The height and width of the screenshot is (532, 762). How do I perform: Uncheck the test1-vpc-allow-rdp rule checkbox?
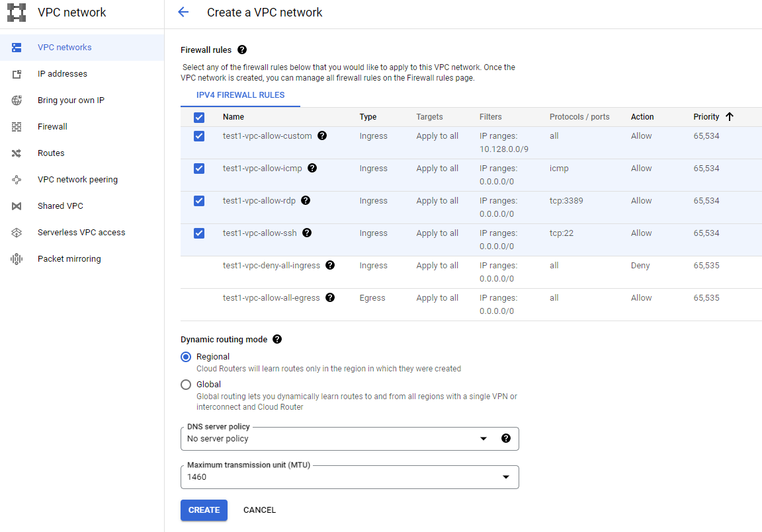coord(199,201)
